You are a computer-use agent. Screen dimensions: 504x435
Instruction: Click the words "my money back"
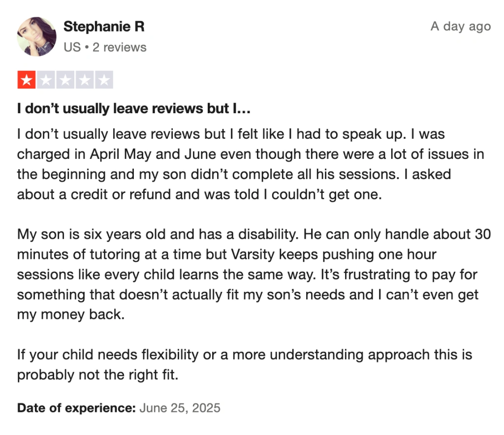point(69,314)
